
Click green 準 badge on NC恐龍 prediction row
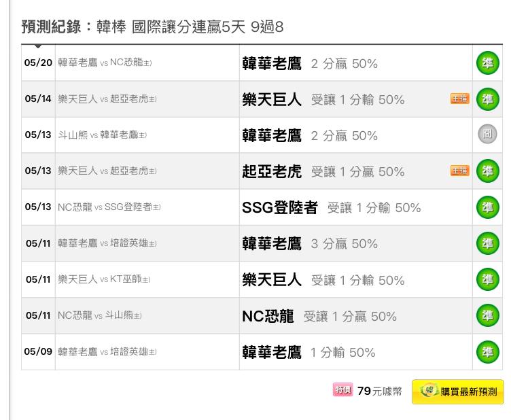[487, 315]
